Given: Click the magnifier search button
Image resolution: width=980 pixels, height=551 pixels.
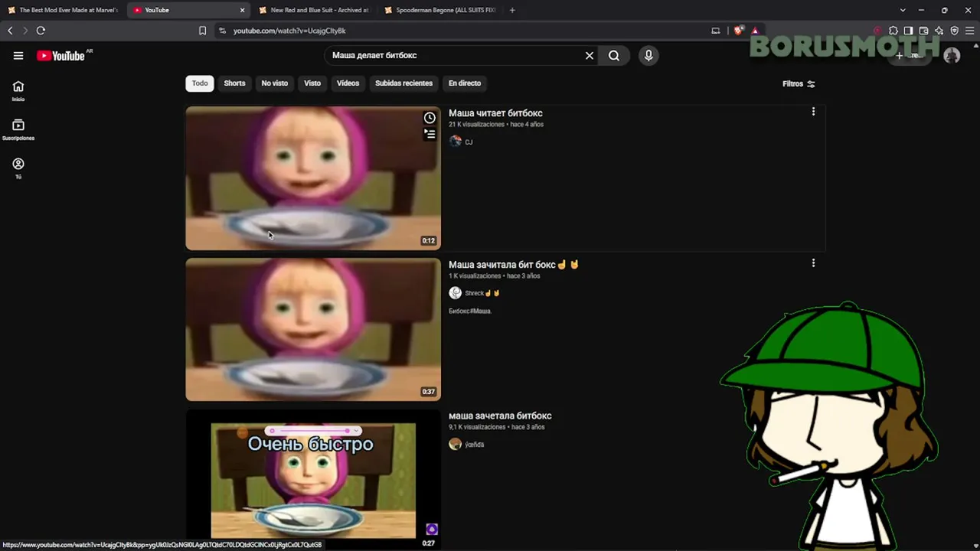Looking at the screenshot, I should click(x=614, y=55).
